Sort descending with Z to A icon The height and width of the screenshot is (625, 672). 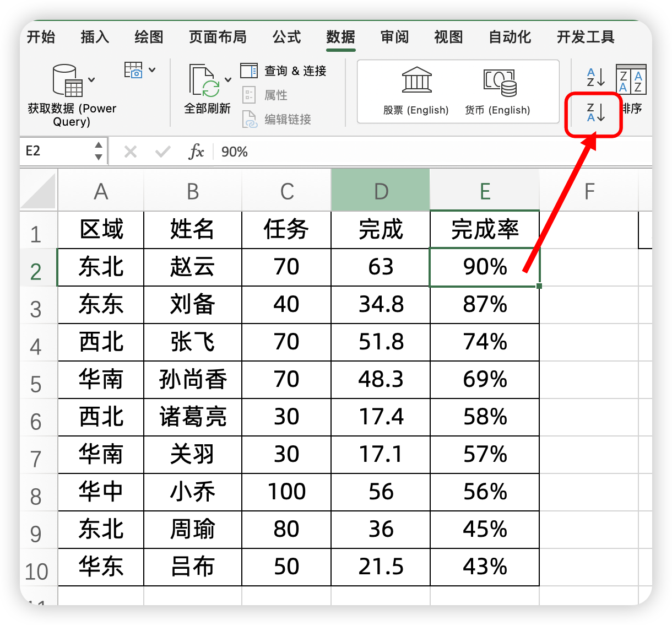(595, 112)
